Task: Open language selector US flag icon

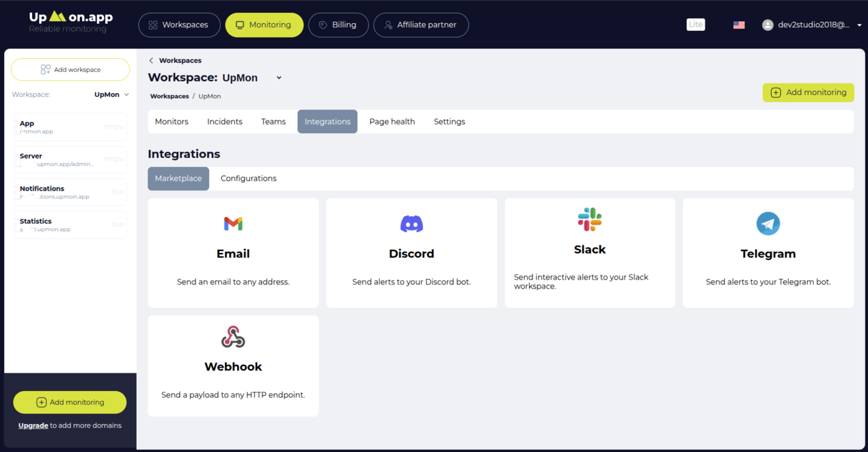Action: [739, 25]
